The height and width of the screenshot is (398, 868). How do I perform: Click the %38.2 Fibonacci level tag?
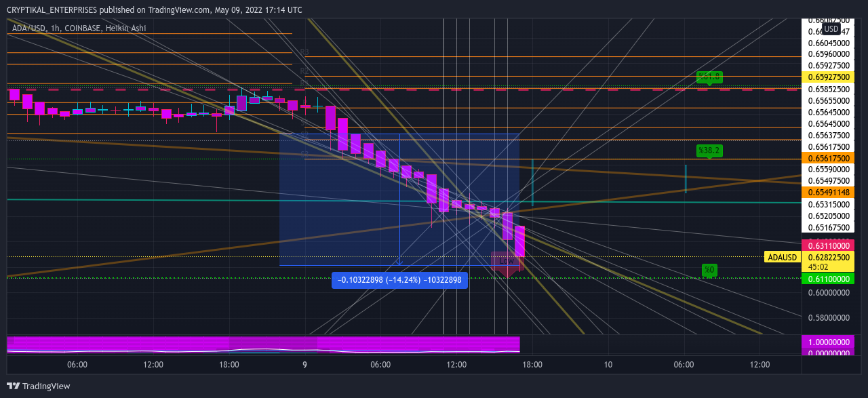click(709, 151)
